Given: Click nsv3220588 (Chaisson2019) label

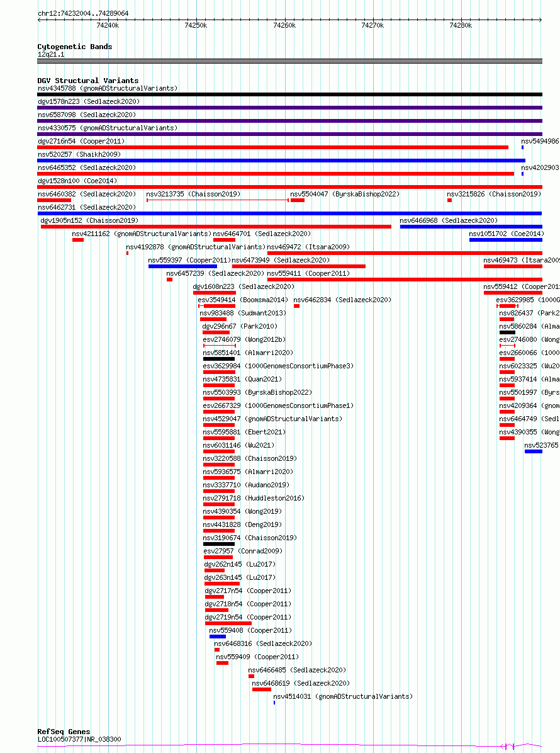Looking at the screenshot, I should (x=250, y=458).
